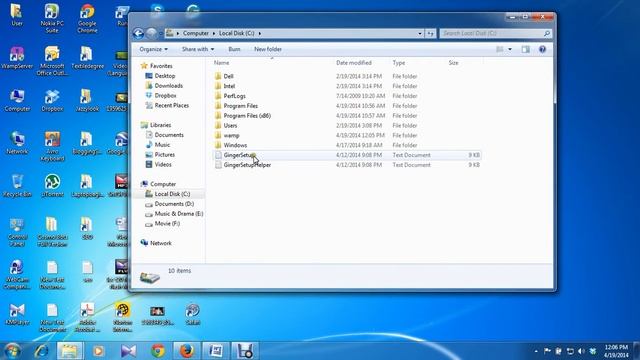Open Google Chrome from the taskbar
Screen dimensions: 640x360
coord(158,351)
